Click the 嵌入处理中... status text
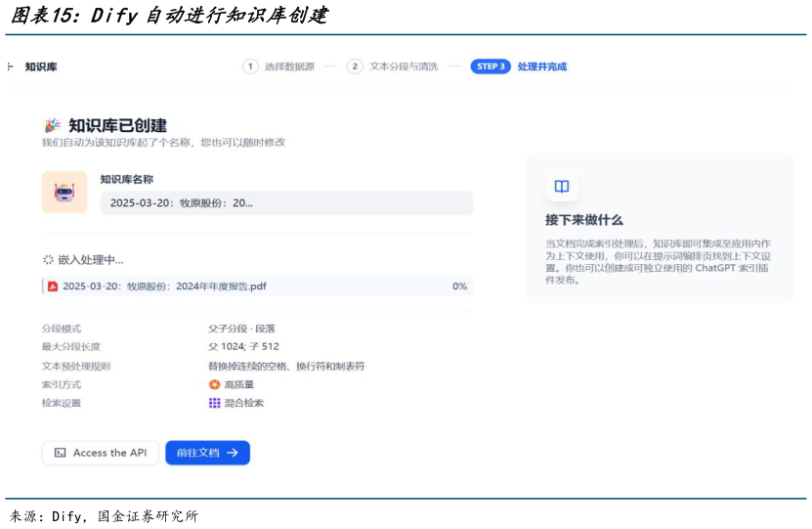812x529 pixels. pos(91,259)
